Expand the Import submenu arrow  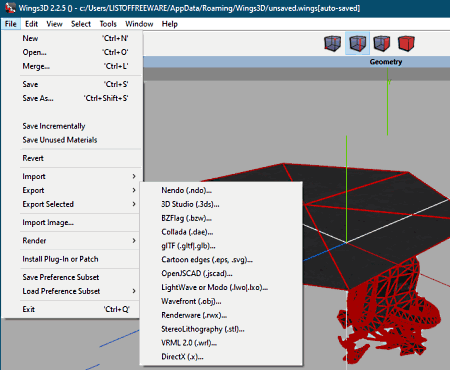pyautogui.click(x=134, y=176)
